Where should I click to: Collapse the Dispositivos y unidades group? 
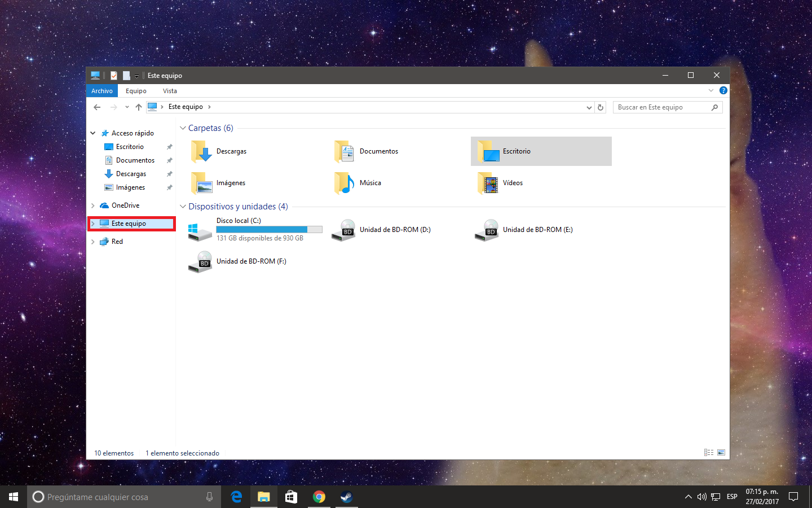click(183, 207)
